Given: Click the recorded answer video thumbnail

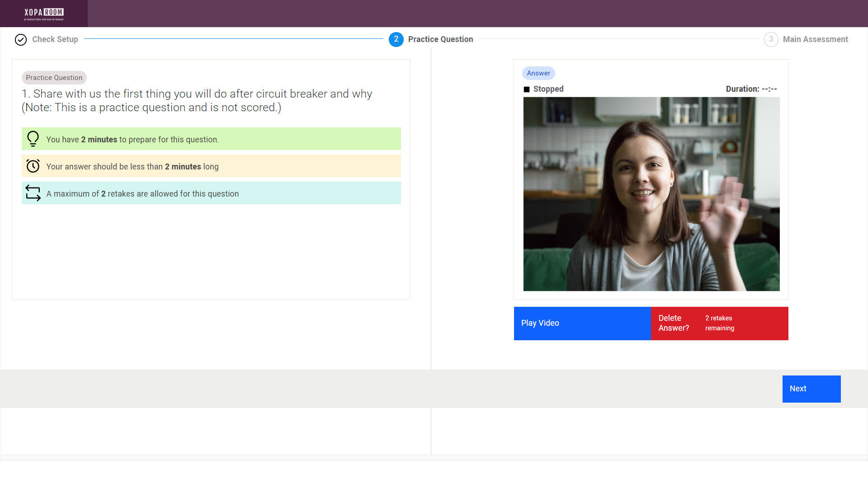Looking at the screenshot, I should pos(651,194).
